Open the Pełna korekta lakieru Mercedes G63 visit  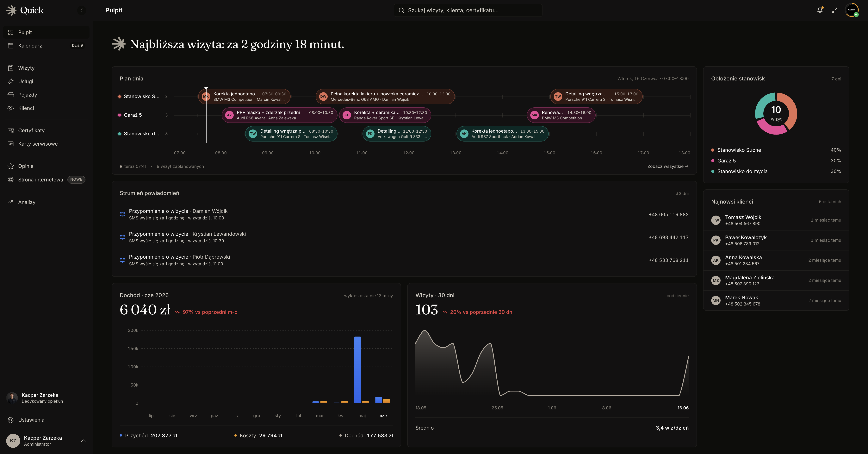pos(385,96)
